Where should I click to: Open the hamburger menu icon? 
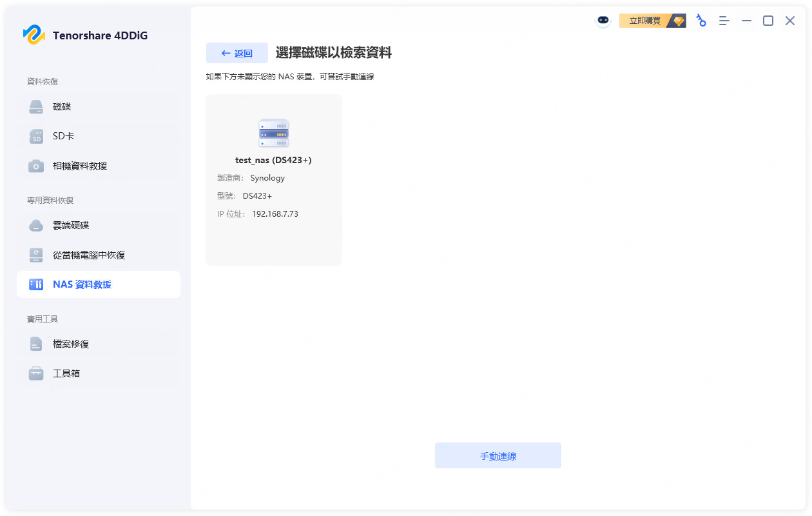(x=724, y=21)
